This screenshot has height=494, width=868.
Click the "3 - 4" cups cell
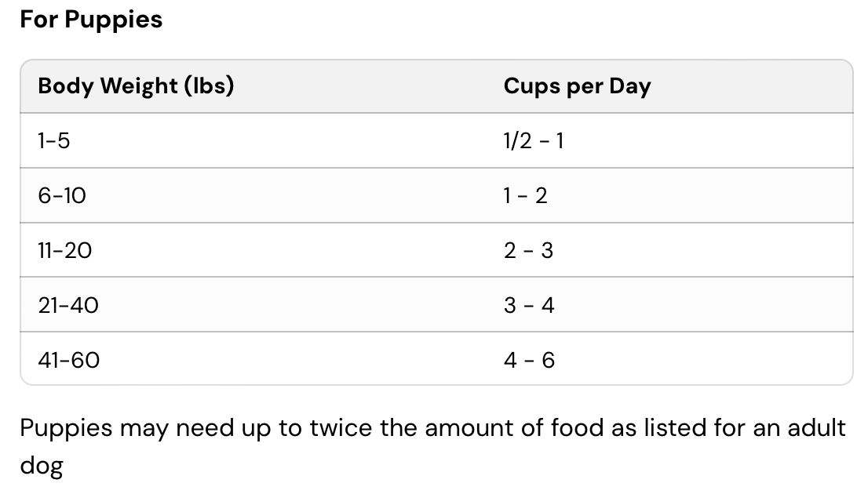528,305
